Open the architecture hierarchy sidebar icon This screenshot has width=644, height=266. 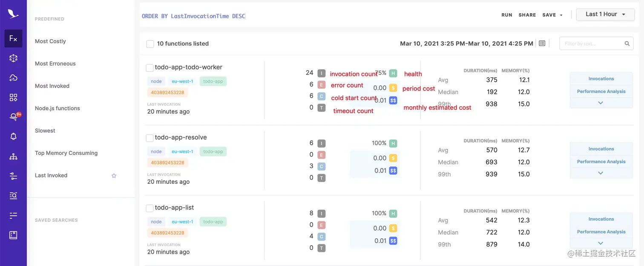pyautogui.click(x=13, y=157)
